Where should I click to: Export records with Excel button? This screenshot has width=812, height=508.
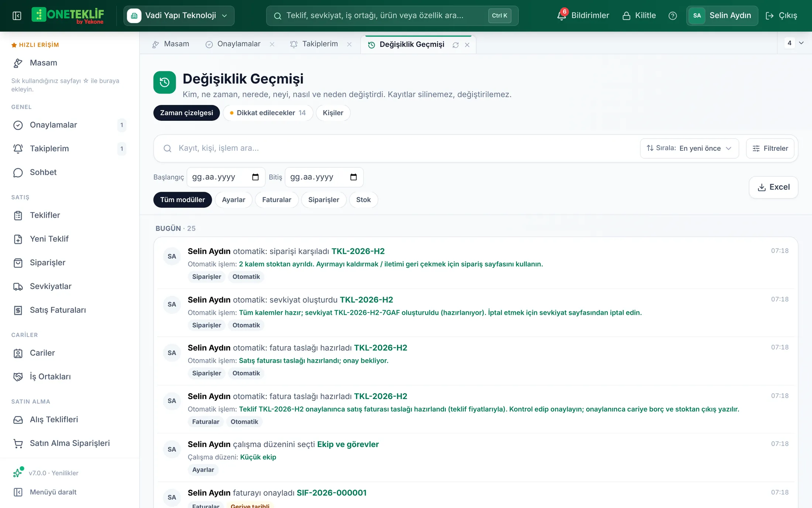[774, 187]
